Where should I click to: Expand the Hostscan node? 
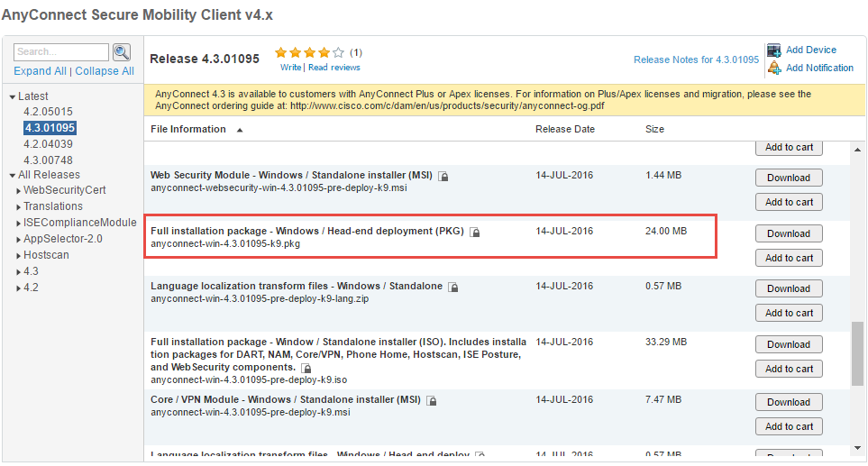[x=19, y=256]
